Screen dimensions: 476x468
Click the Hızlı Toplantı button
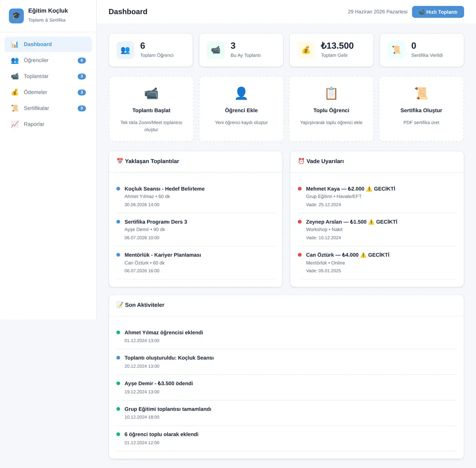pos(438,12)
